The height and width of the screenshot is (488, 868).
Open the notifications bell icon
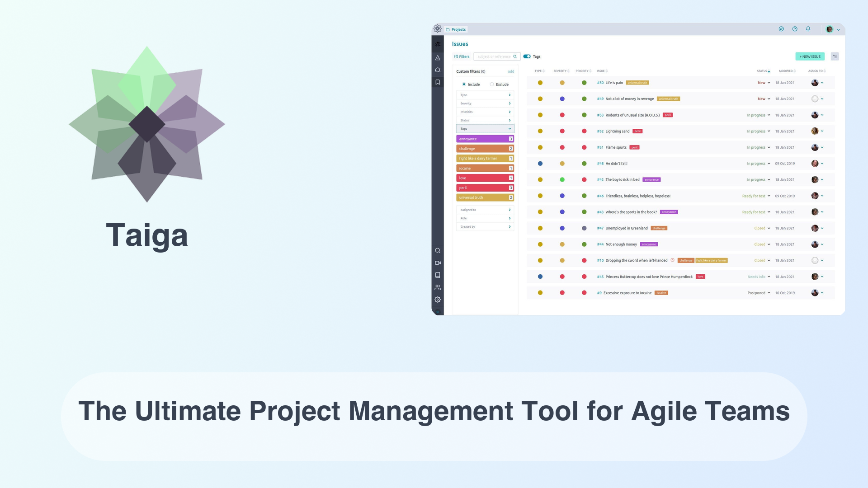(x=808, y=29)
